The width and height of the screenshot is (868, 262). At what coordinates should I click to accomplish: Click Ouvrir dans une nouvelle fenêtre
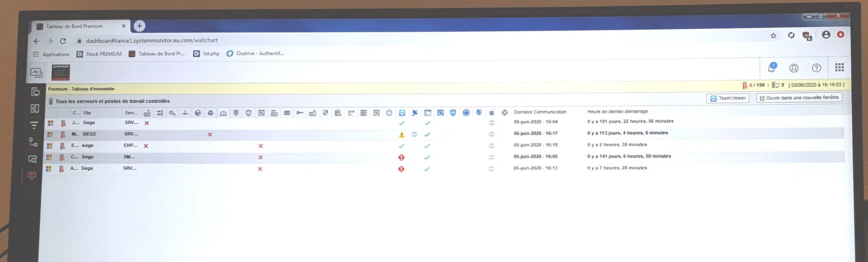click(799, 98)
